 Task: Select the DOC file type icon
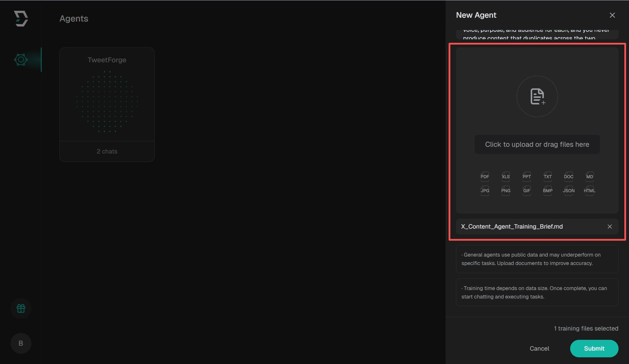tap(568, 176)
